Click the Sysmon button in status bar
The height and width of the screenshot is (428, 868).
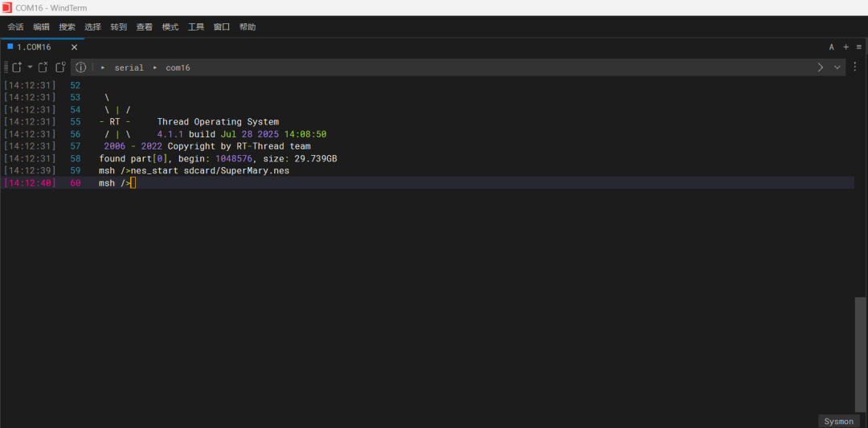[838, 422]
